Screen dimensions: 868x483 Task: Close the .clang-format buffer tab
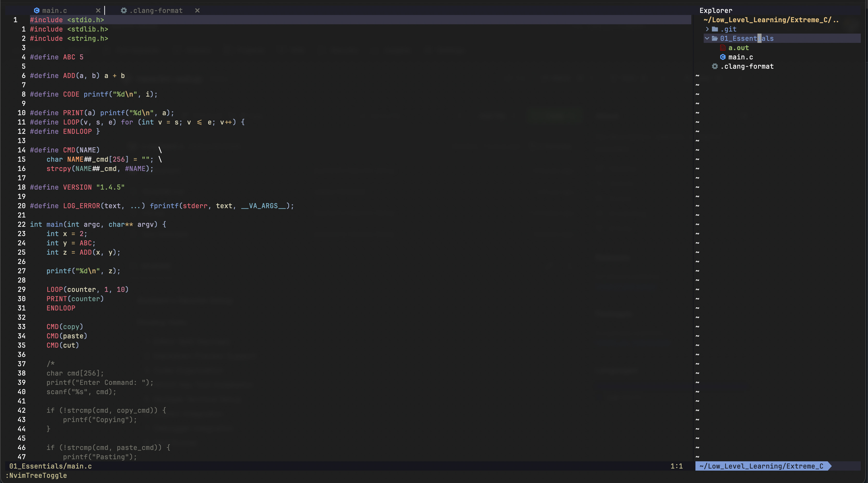pyautogui.click(x=197, y=10)
